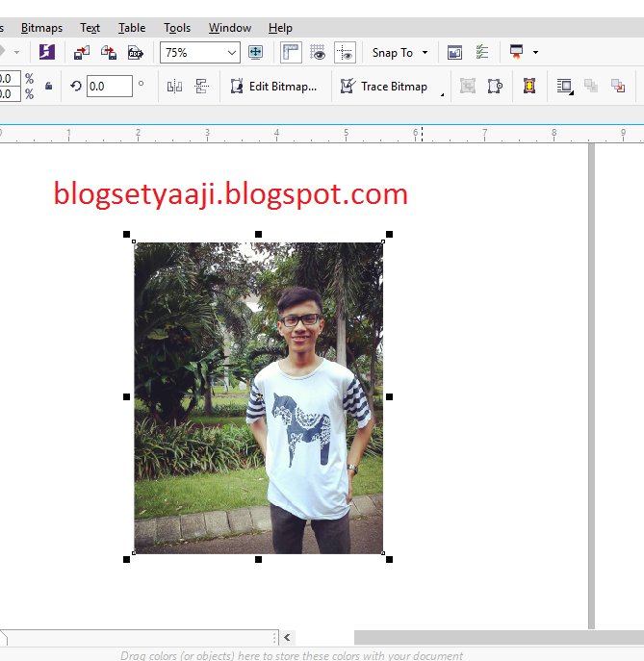Image resolution: width=644 pixels, height=661 pixels.
Task: Click the middle-right selection handle
Action: (389, 396)
